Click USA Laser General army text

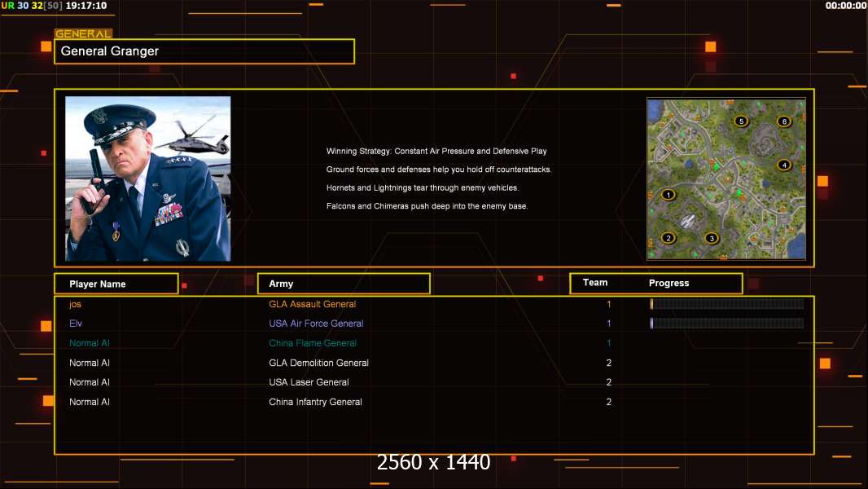(309, 382)
